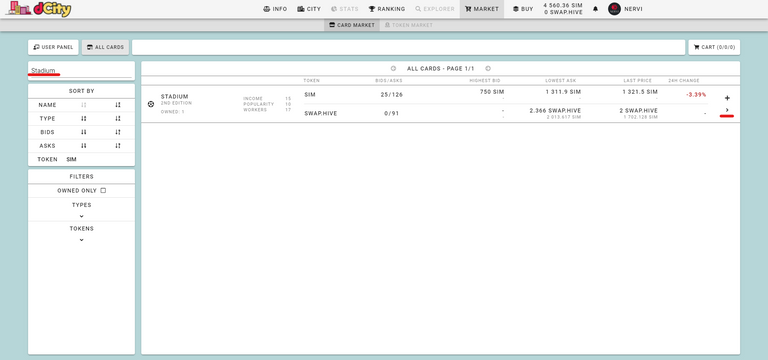This screenshot has width=768, height=360.
Task: Toggle the Owned Only checkbox
Action: coord(103,191)
